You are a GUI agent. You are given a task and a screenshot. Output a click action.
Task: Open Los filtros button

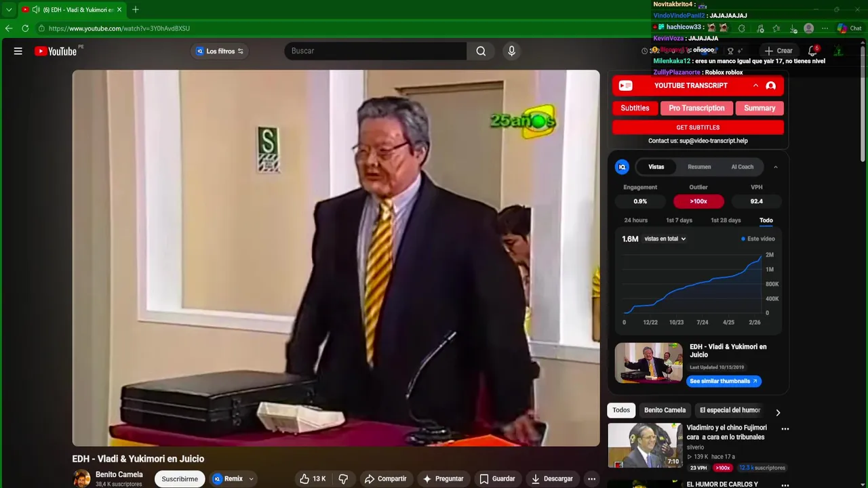pos(220,51)
